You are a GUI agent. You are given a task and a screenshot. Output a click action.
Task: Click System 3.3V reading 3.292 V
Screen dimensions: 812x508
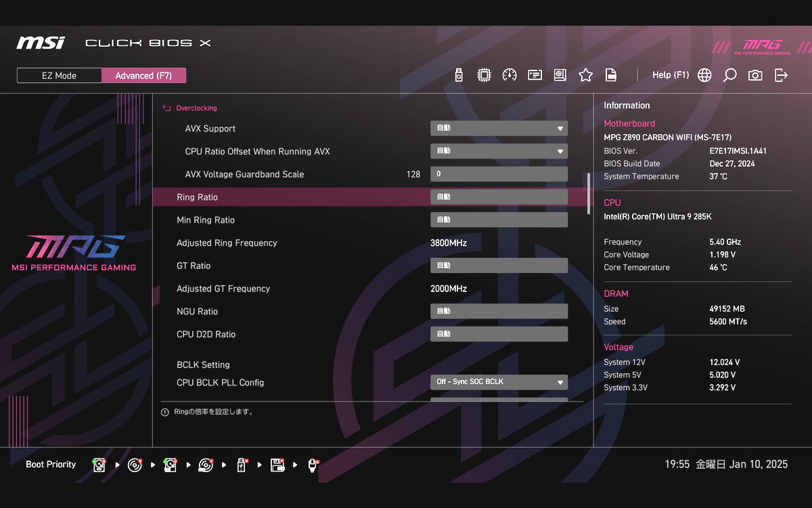723,388
